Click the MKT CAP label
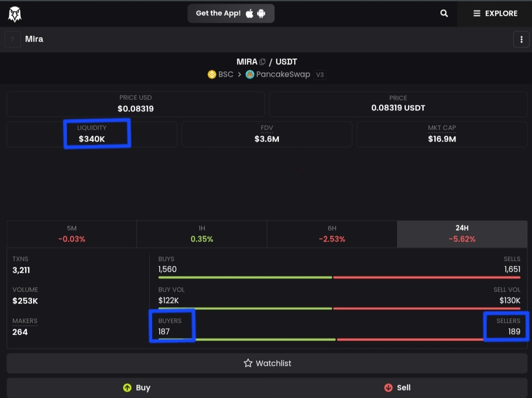532x398 pixels. [x=442, y=128]
